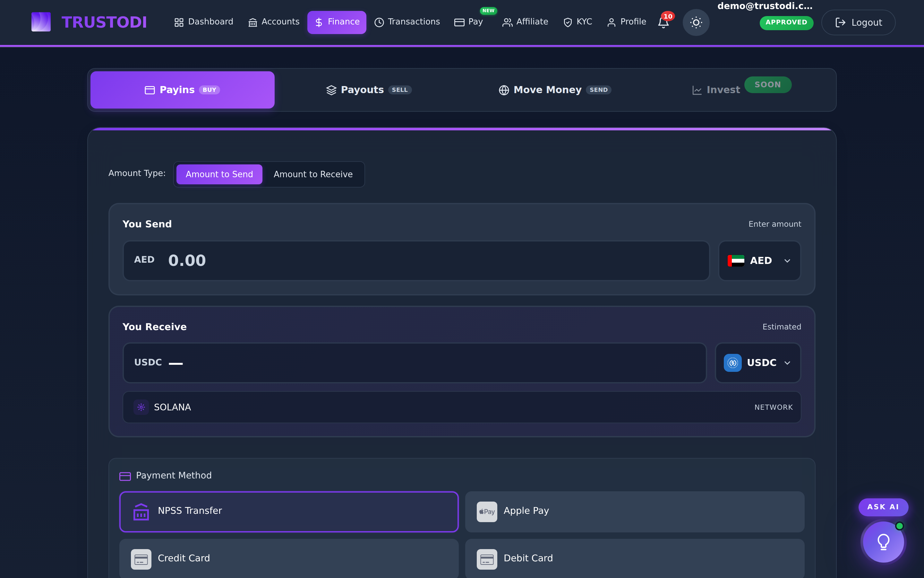Click the Credit Card icon
The image size is (924, 578).
(x=141, y=559)
